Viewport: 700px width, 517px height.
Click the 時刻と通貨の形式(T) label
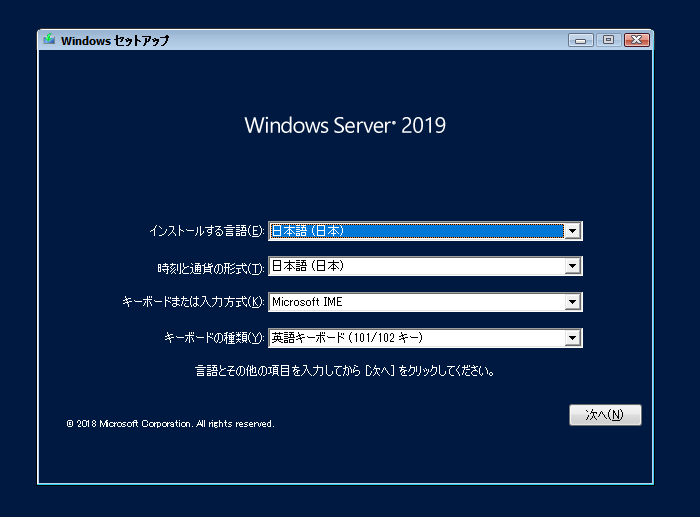coord(211,268)
